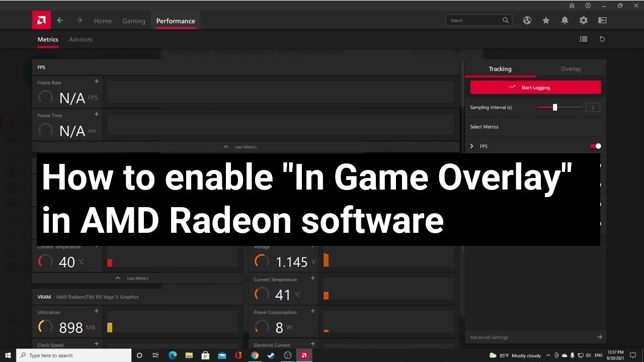
Task: Click the Sampling Interval slider handle
Action: 555,107
